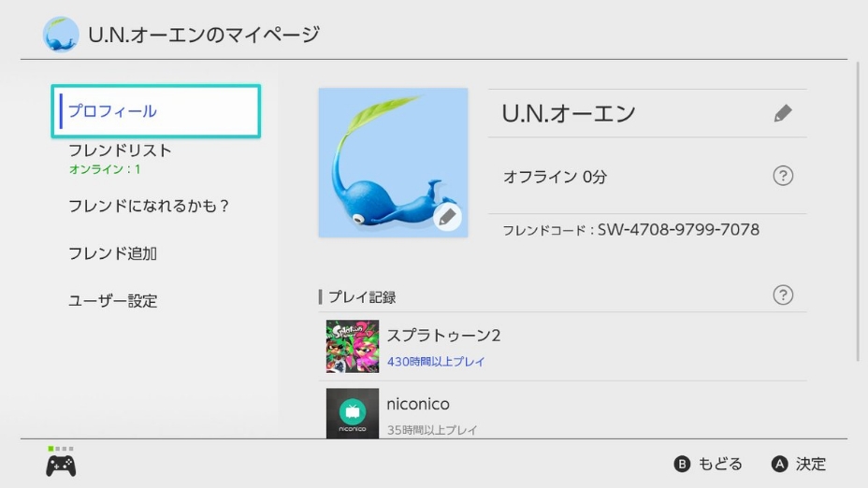
Task: Click the large blue Pikmin profile picture
Action: click(393, 163)
